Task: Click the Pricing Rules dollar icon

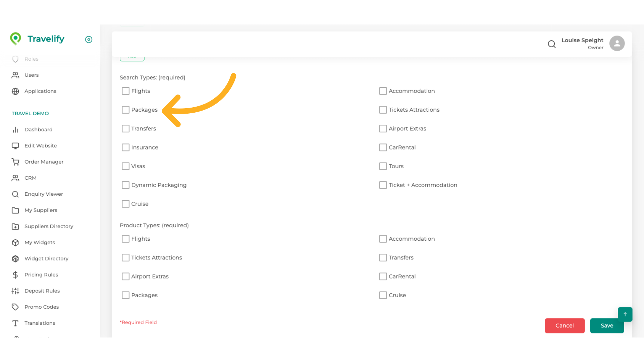Action: coord(15,275)
